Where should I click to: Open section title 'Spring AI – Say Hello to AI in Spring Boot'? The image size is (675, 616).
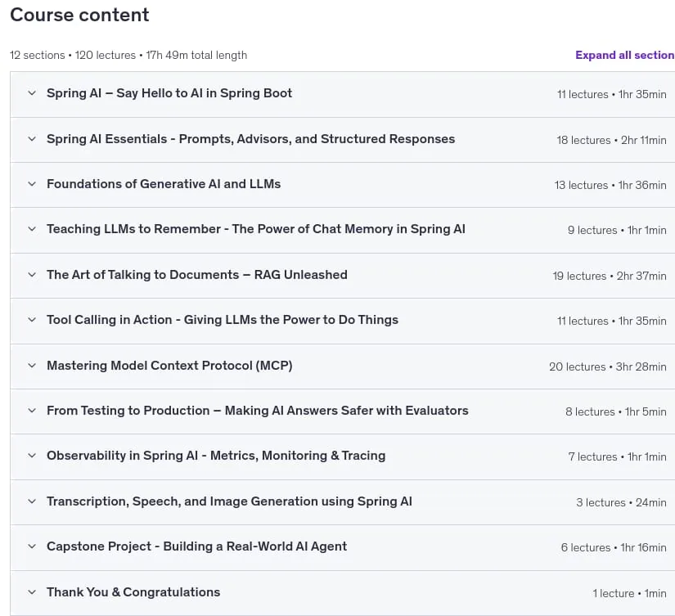pos(169,93)
